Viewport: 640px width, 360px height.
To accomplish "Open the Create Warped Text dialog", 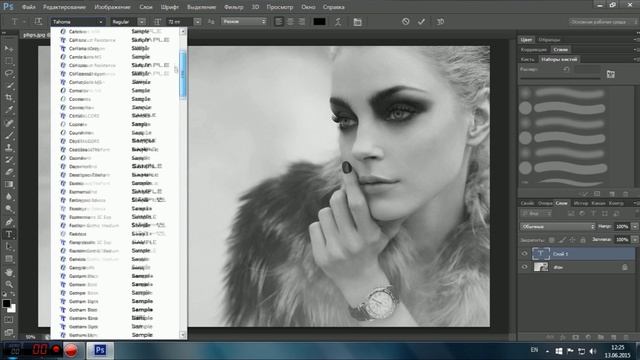I will 338,22.
